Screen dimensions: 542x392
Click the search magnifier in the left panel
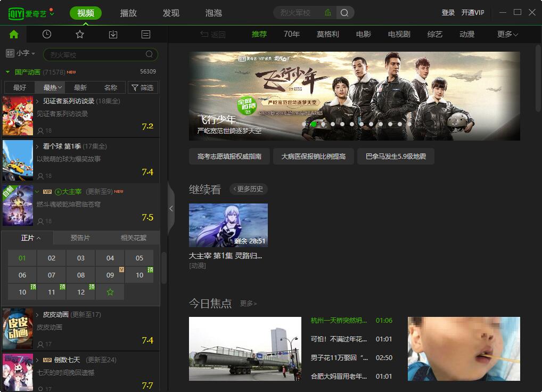click(x=150, y=54)
